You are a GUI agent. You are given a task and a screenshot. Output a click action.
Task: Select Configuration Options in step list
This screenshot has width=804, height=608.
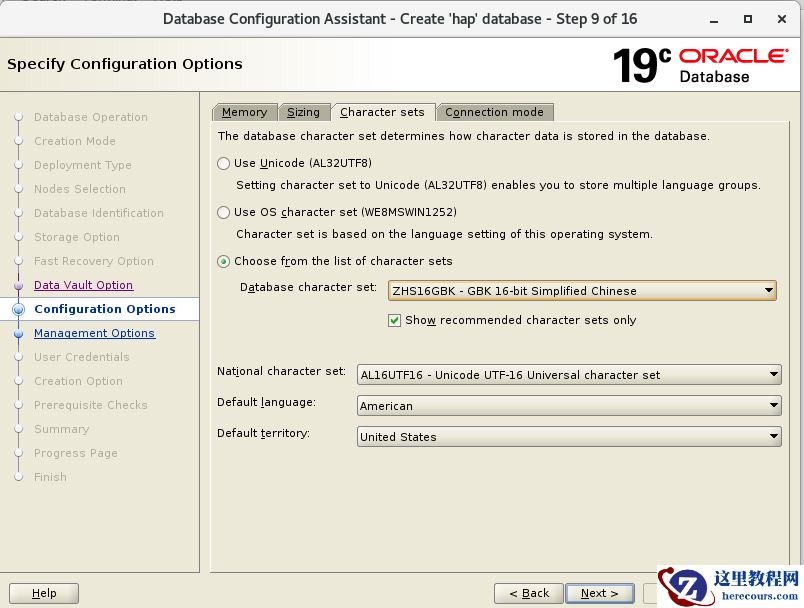tap(105, 309)
